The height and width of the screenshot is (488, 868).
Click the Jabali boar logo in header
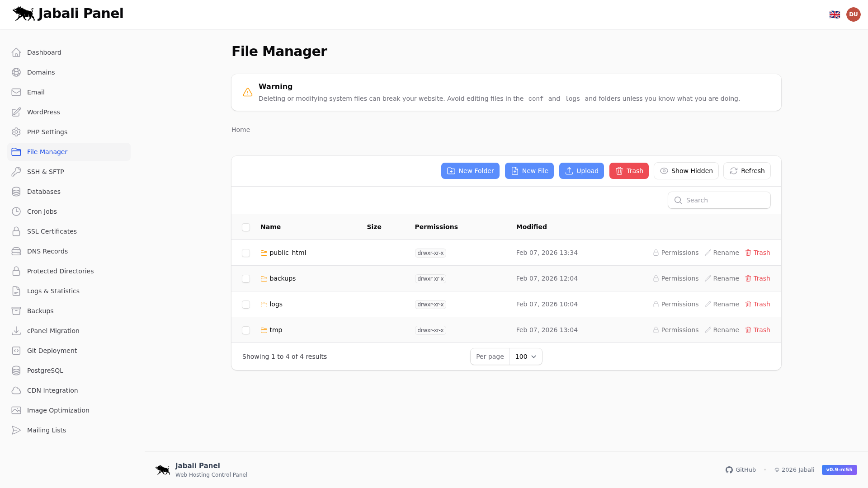coord(23,14)
